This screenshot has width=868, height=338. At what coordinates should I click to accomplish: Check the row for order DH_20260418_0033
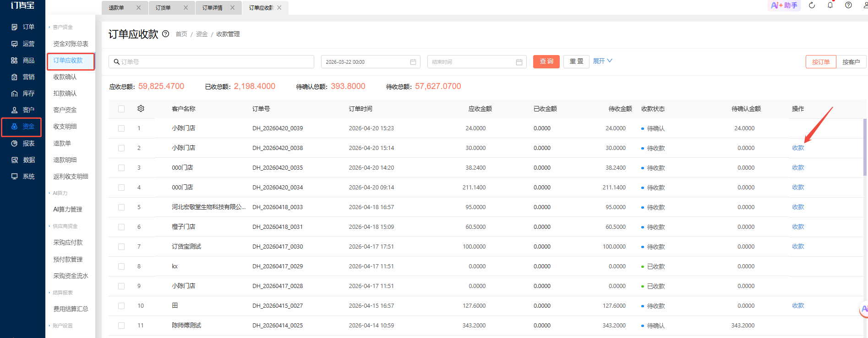pos(121,207)
